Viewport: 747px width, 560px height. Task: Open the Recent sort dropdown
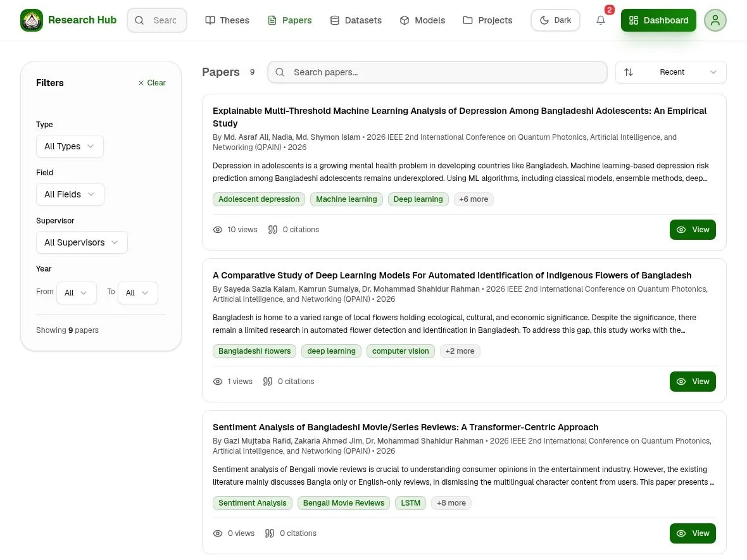point(671,72)
